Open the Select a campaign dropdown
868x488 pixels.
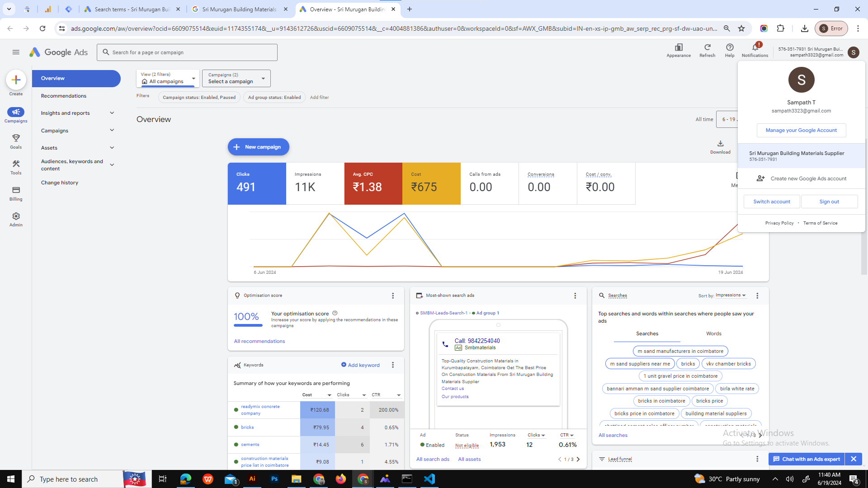[x=236, y=78]
